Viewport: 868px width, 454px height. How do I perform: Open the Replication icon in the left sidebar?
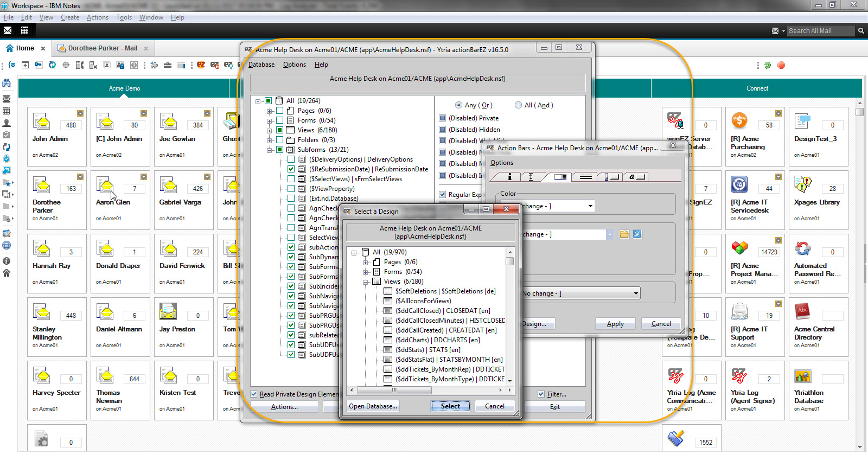click(x=7, y=146)
